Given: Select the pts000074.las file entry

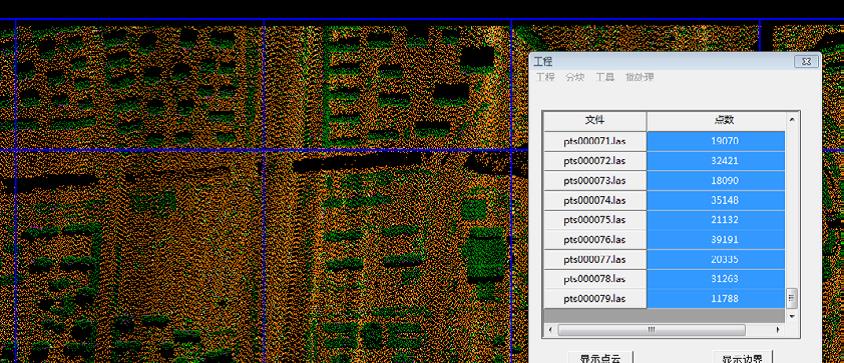Looking at the screenshot, I should tap(595, 200).
